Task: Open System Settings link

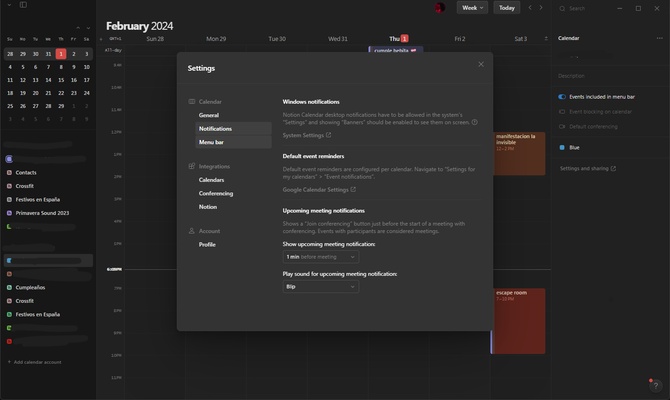Action: (306, 135)
